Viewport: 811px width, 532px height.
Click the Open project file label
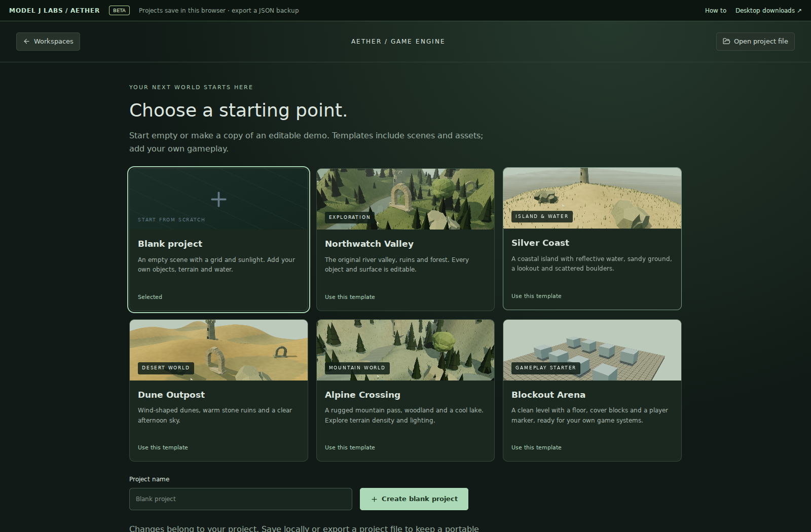coord(761,42)
